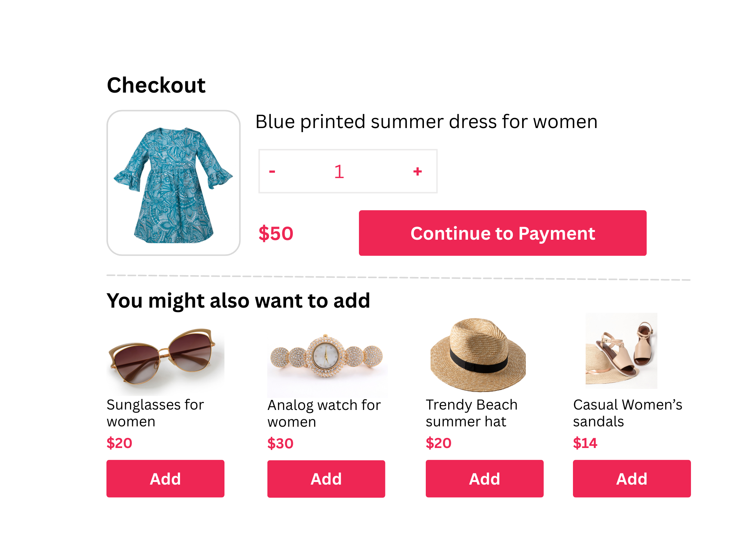Viewport: 747px width, 560px height.
Task: Increase quantity with the plus button
Action: [418, 172]
